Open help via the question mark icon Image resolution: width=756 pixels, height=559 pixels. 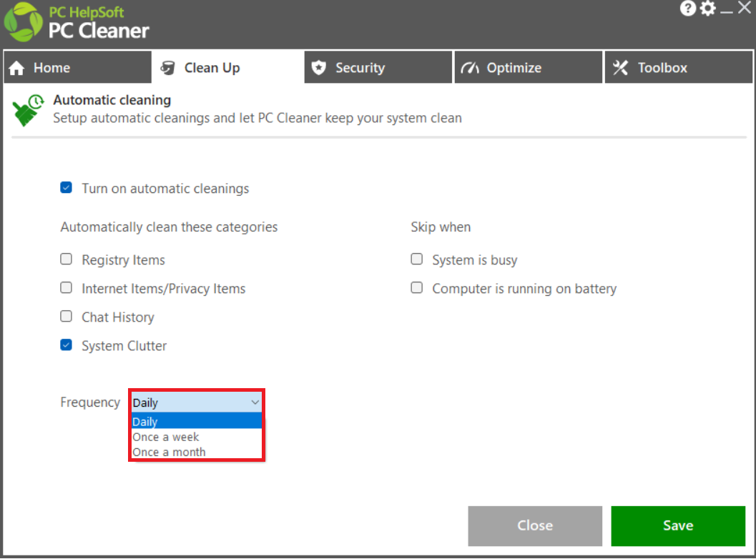point(688,8)
